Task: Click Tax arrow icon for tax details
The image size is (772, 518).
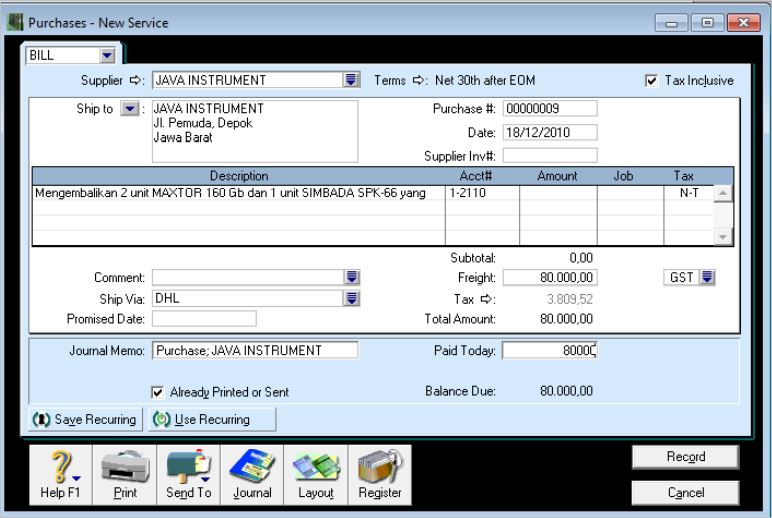Action: [x=486, y=299]
